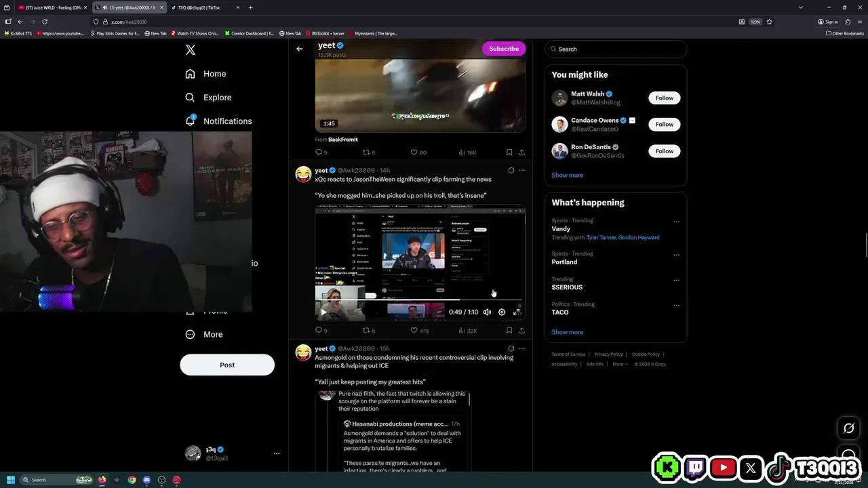Reload the current page
This screenshot has width=868, height=488.
[x=45, y=22]
